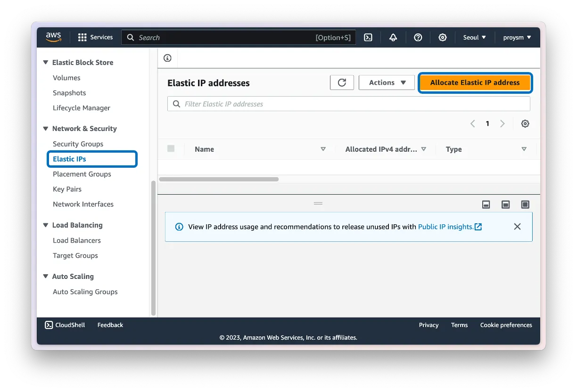This screenshot has width=577, height=392.
Task: Click the table horizontal scrollbar
Action: click(x=219, y=179)
